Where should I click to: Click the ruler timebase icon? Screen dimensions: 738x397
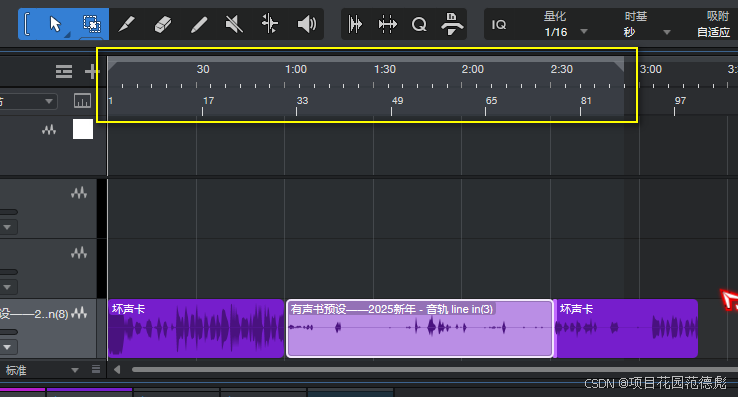click(82, 101)
